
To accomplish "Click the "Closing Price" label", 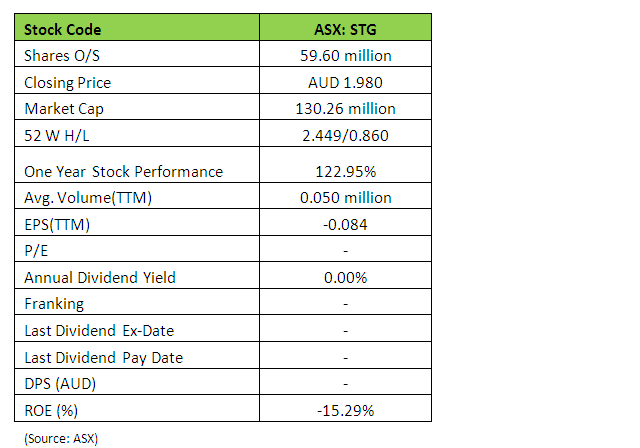I will [x=67, y=82].
